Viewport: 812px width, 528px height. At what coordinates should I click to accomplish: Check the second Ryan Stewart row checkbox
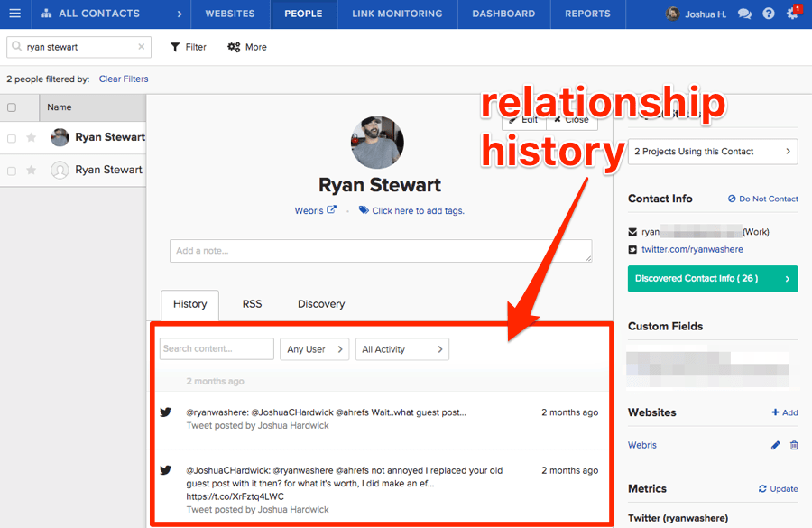[x=12, y=170]
